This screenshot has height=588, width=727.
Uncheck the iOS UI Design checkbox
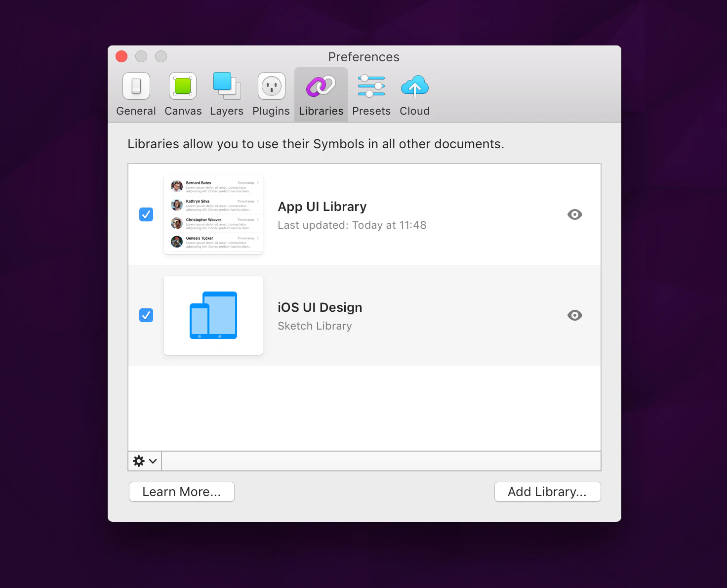click(146, 315)
